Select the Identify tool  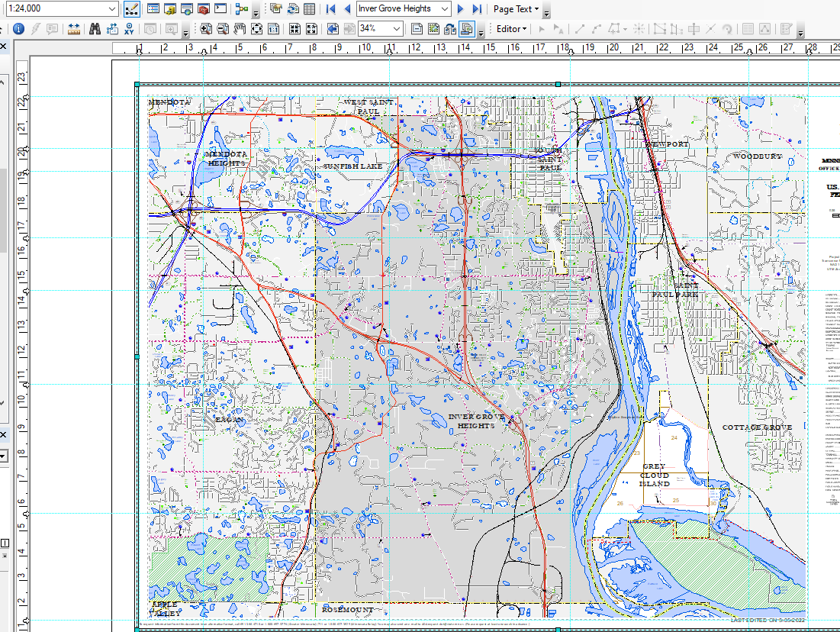(x=18, y=29)
